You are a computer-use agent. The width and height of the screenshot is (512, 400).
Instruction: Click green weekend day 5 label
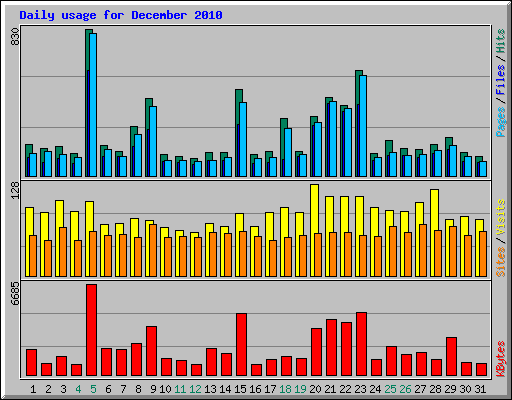click(93, 389)
